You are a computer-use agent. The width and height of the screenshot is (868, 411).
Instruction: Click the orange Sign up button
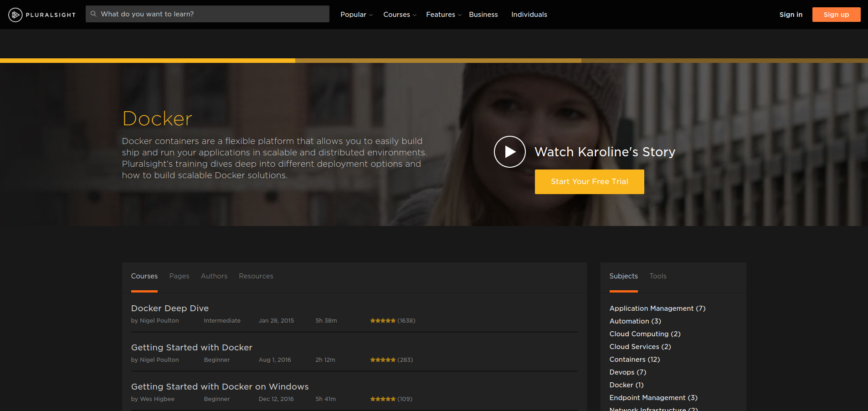click(x=836, y=15)
